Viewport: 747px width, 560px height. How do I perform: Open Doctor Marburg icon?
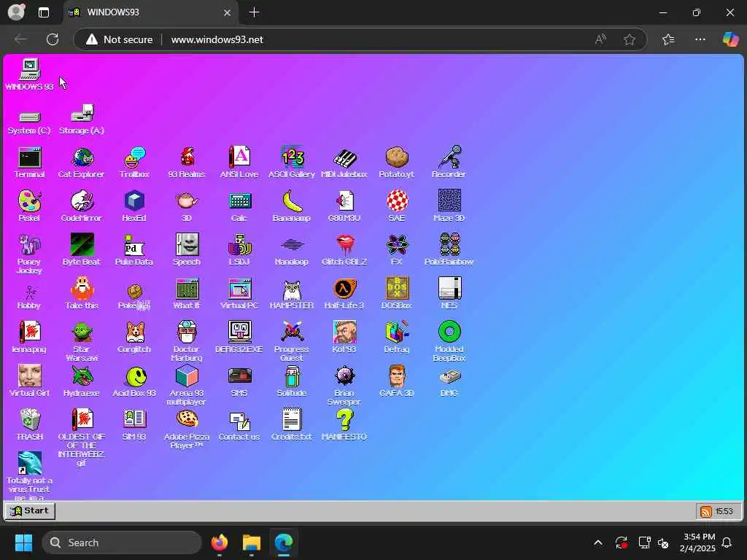[x=187, y=341]
